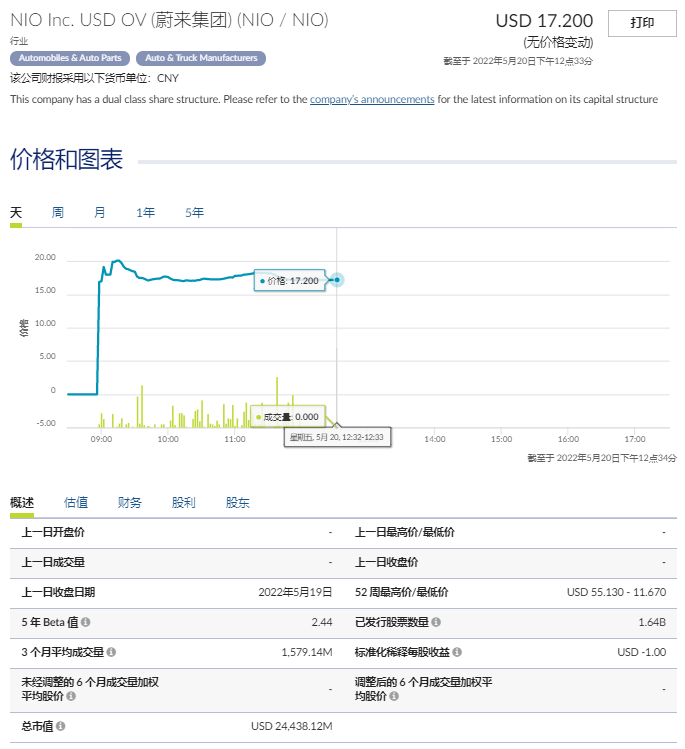
Task: Click the 成交量: 0.000 volume tooltip
Action: pos(288,417)
